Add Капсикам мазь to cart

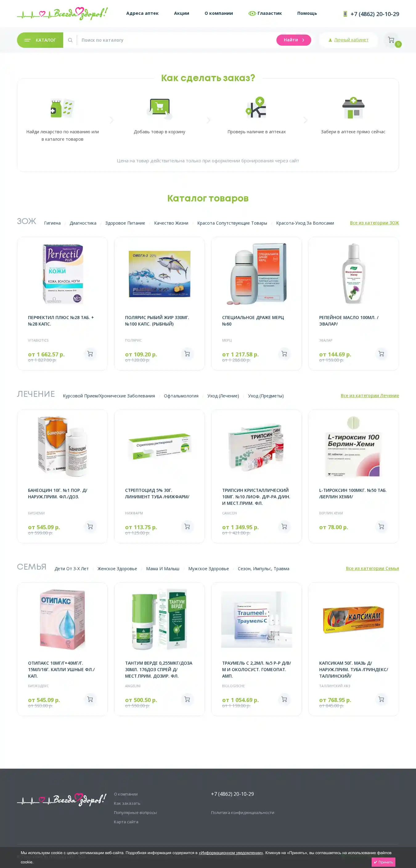pyautogui.click(x=381, y=700)
